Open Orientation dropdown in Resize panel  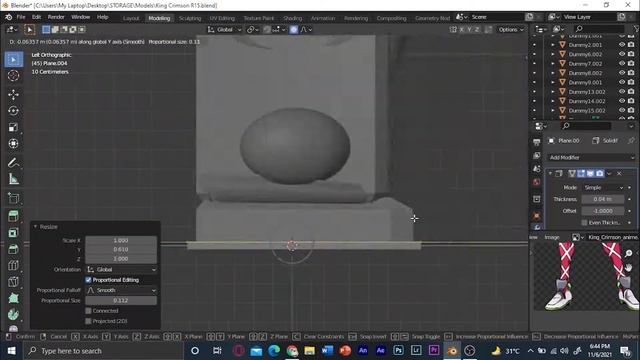tap(121, 269)
